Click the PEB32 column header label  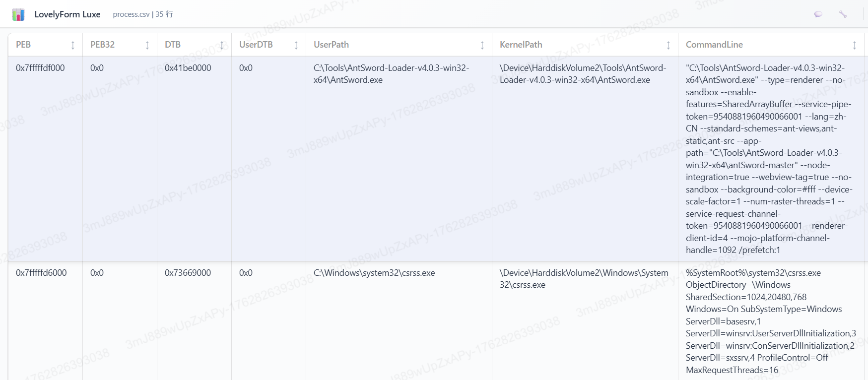(x=102, y=45)
